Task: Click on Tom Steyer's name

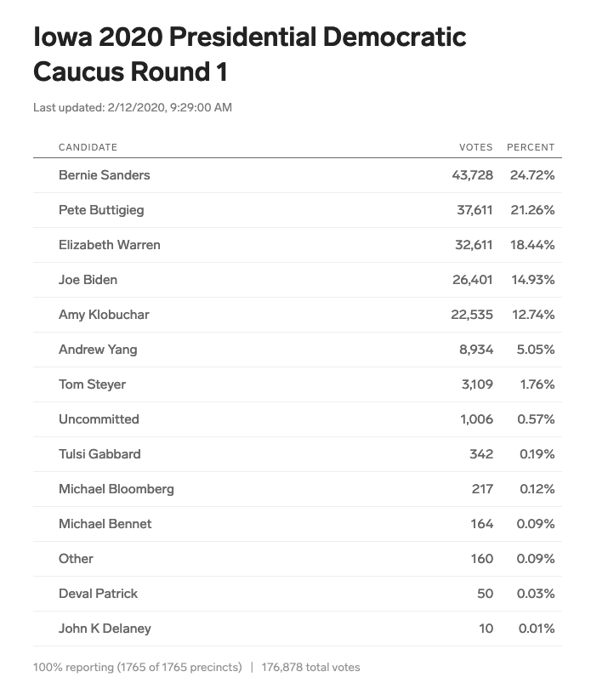Action: pyautogui.click(x=92, y=384)
